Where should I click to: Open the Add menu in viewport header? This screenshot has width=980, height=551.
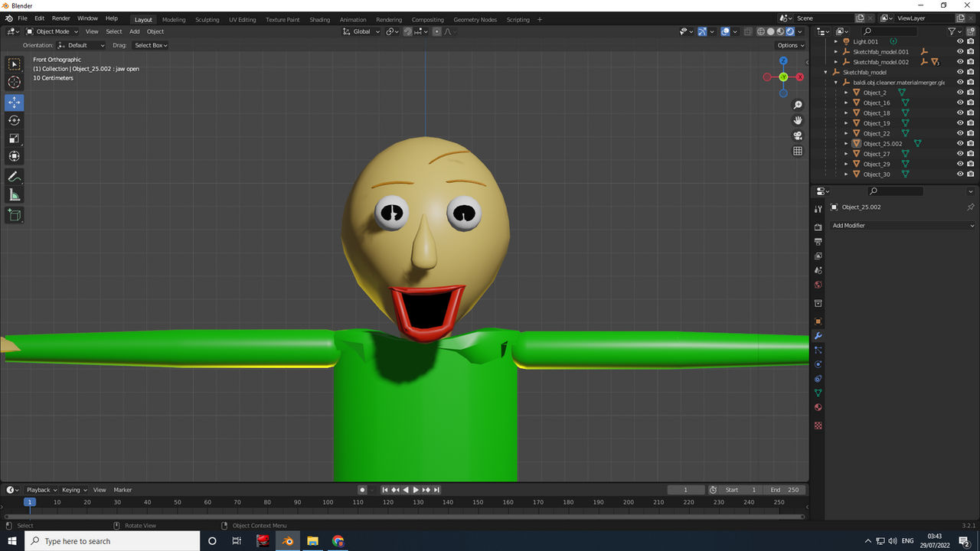[135, 31]
